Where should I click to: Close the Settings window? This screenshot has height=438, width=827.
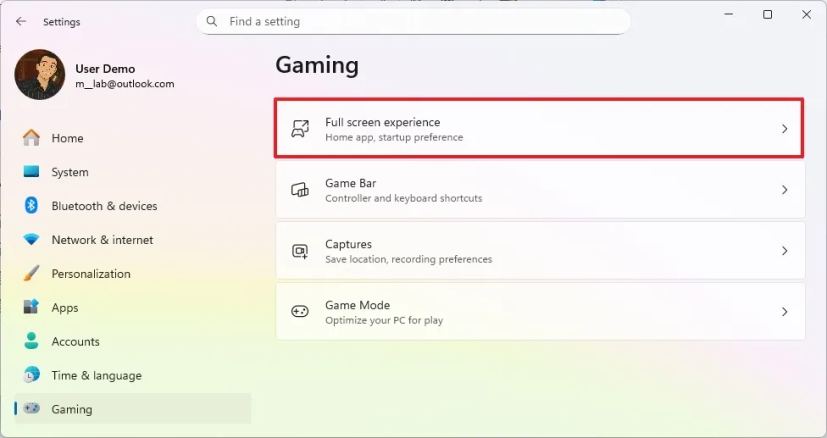(806, 14)
